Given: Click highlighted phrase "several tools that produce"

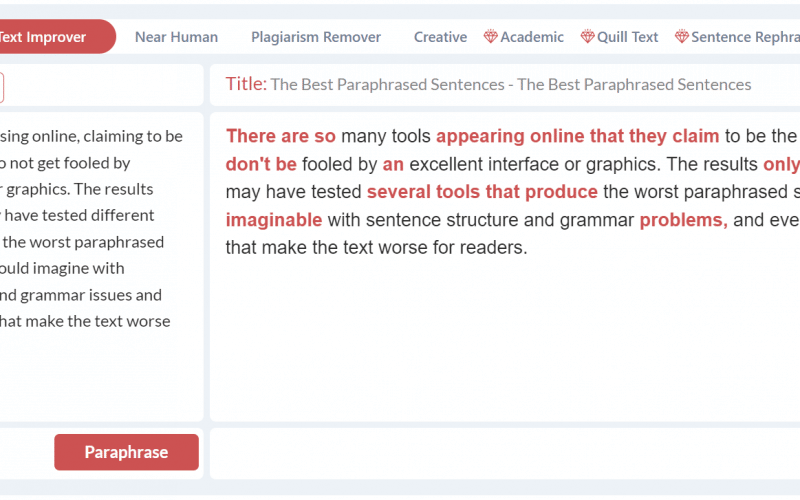Looking at the screenshot, I should pos(482,191).
